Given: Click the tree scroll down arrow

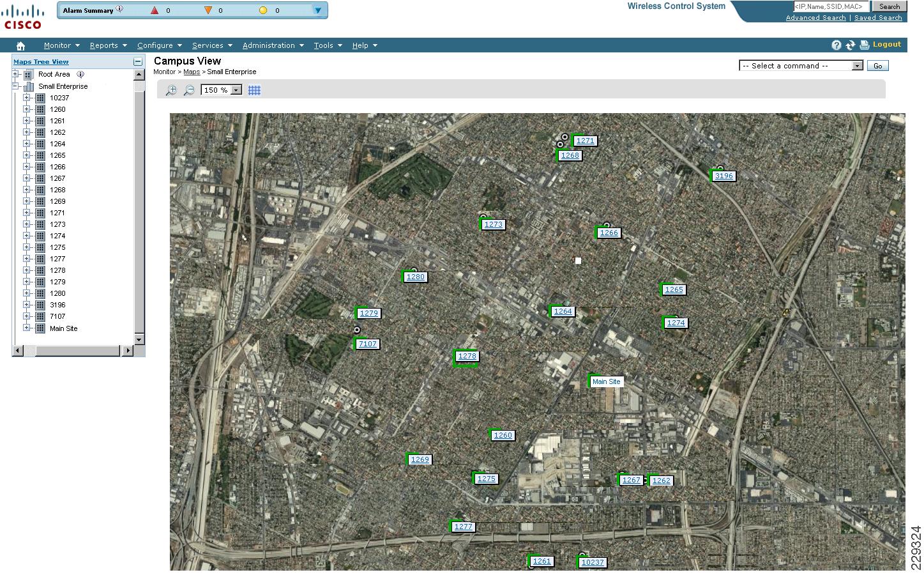Looking at the screenshot, I should [139, 339].
